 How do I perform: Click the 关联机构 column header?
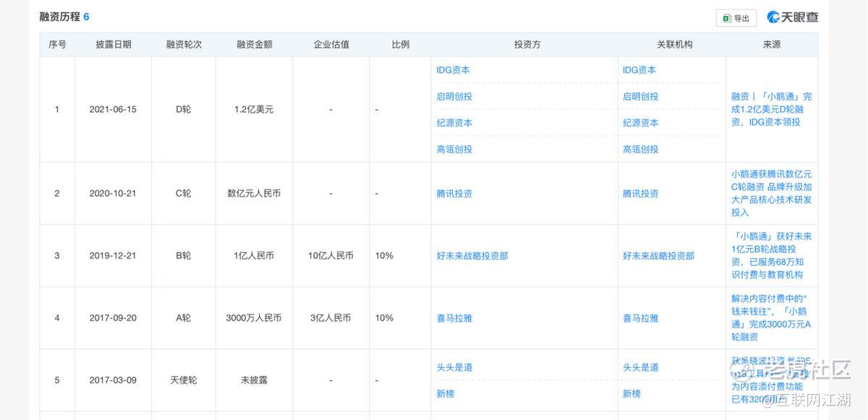(675, 44)
